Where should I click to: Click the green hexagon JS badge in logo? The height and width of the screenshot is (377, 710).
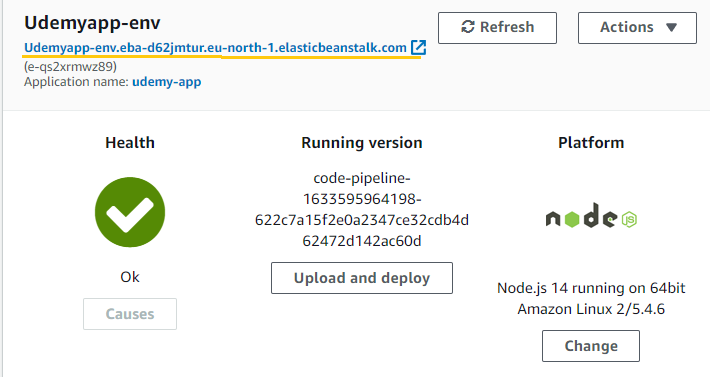(x=629, y=220)
